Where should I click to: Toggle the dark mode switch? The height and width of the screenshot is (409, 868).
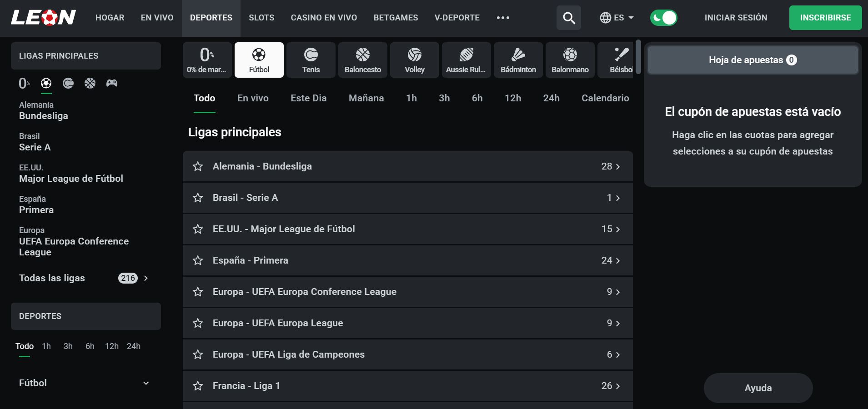click(664, 18)
